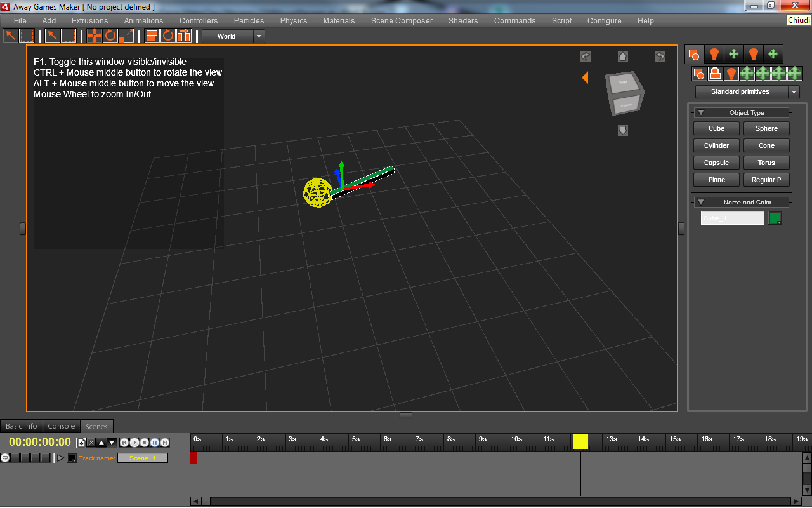The image size is (812, 508).
Task: Click the down arrow below the view cube
Action: pyautogui.click(x=623, y=130)
